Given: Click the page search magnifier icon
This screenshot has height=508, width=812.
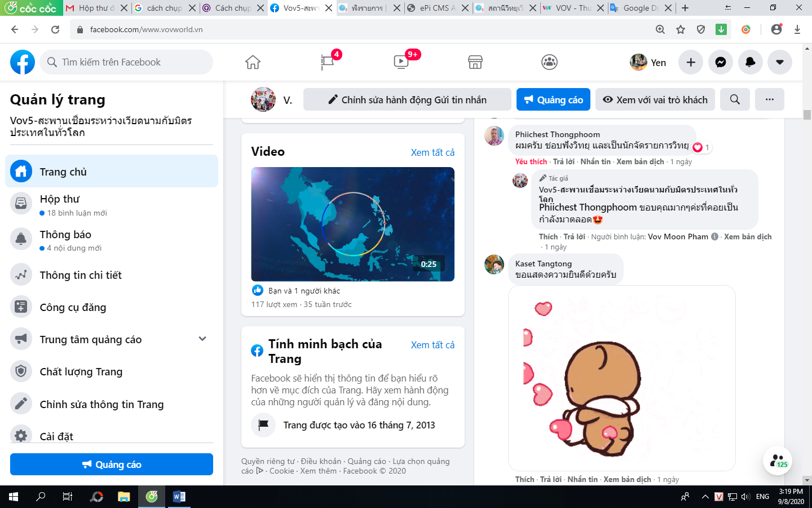Looking at the screenshot, I should (735, 99).
